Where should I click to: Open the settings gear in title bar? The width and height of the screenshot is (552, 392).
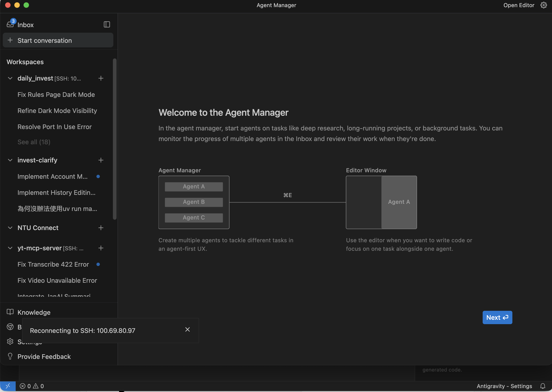pyautogui.click(x=543, y=5)
